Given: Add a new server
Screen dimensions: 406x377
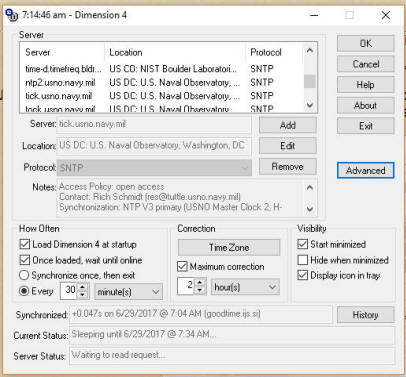Looking at the screenshot, I should click(x=288, y=125).
